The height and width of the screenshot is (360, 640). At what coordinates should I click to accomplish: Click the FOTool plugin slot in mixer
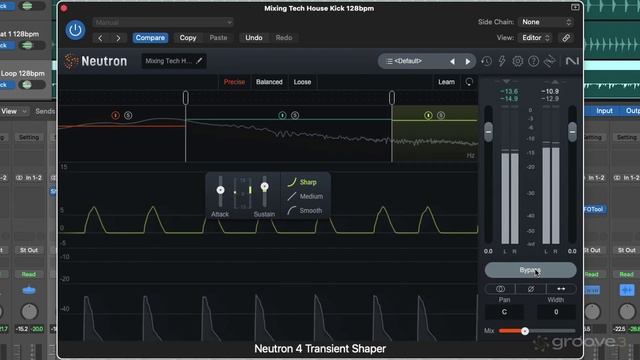pos(594,209)
